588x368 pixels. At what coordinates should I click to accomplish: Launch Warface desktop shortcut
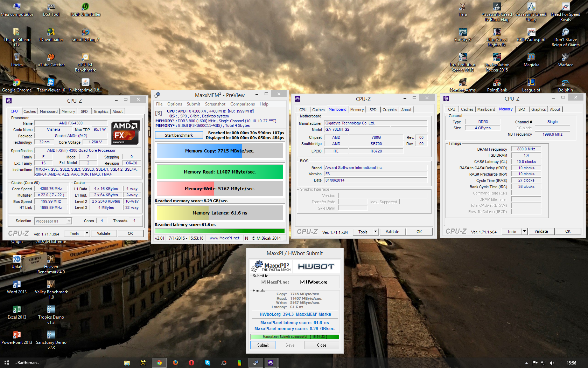(566, 60)
